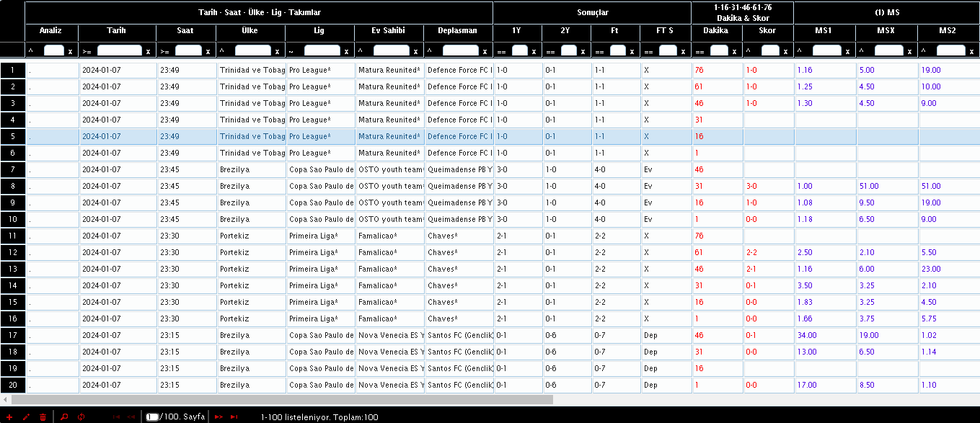Sort by the Ülke column header
Screen dimensions: 980x423
250,31
